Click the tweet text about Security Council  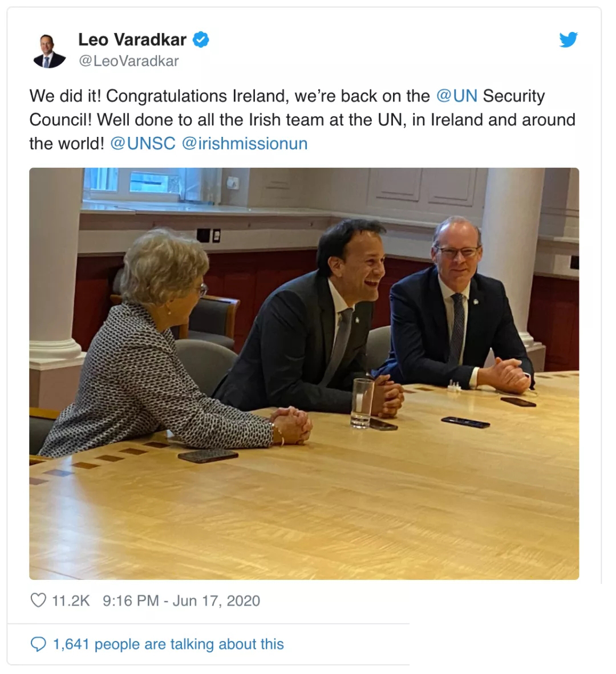[x=302, y=120]
